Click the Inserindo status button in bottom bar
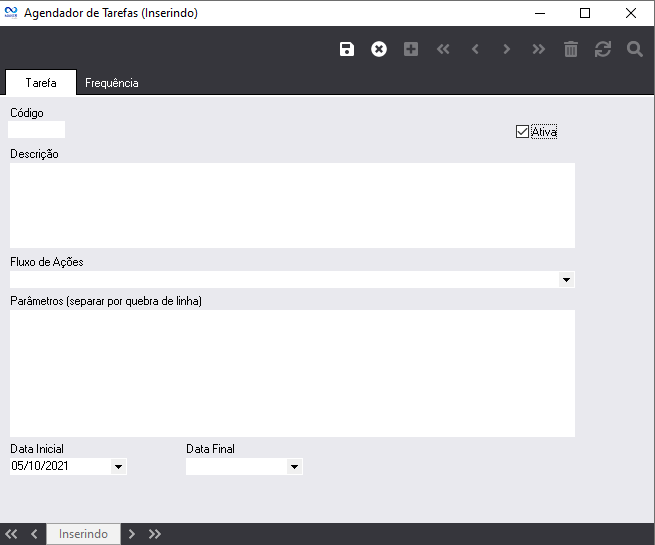 84,534
